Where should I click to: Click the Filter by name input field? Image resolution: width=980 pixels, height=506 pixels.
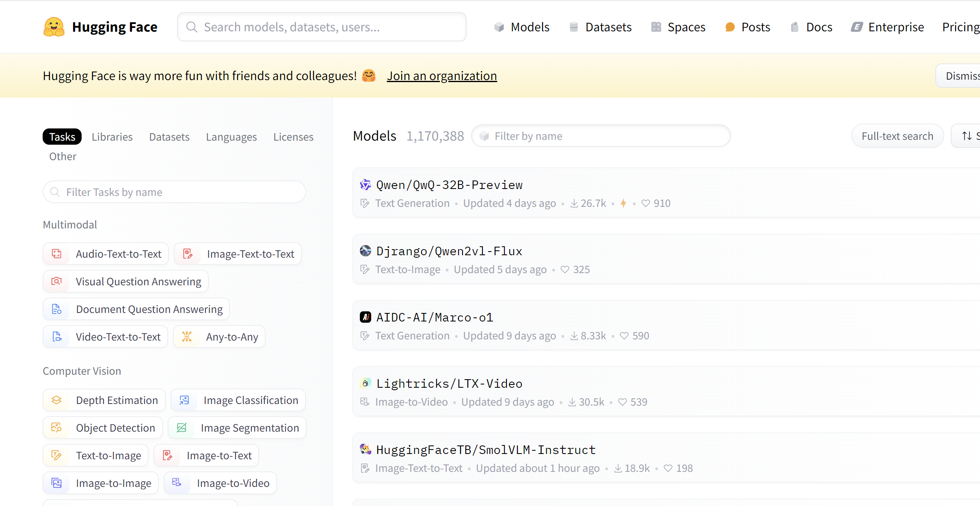click(601, 136)
